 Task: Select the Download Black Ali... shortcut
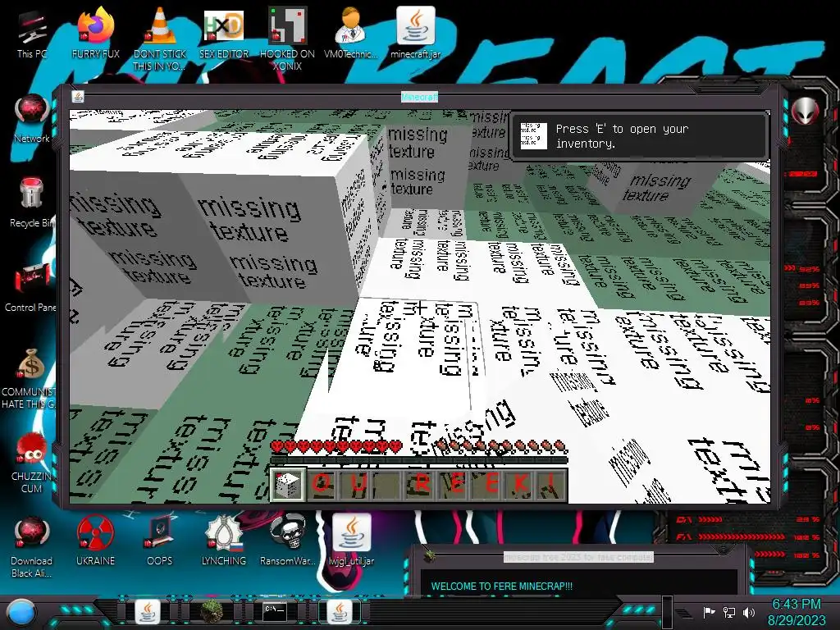[32, 547]
